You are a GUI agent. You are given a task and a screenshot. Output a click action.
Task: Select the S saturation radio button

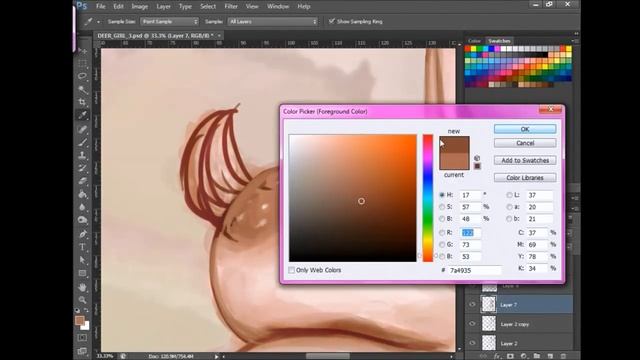coord(442,207)
